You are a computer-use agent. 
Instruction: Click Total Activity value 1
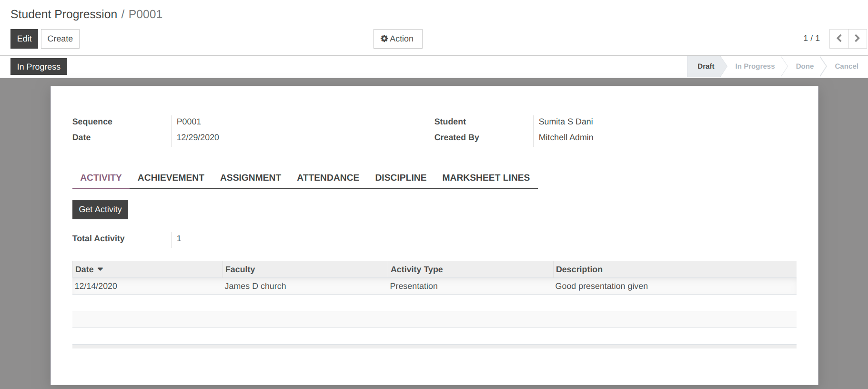point(179,238)
